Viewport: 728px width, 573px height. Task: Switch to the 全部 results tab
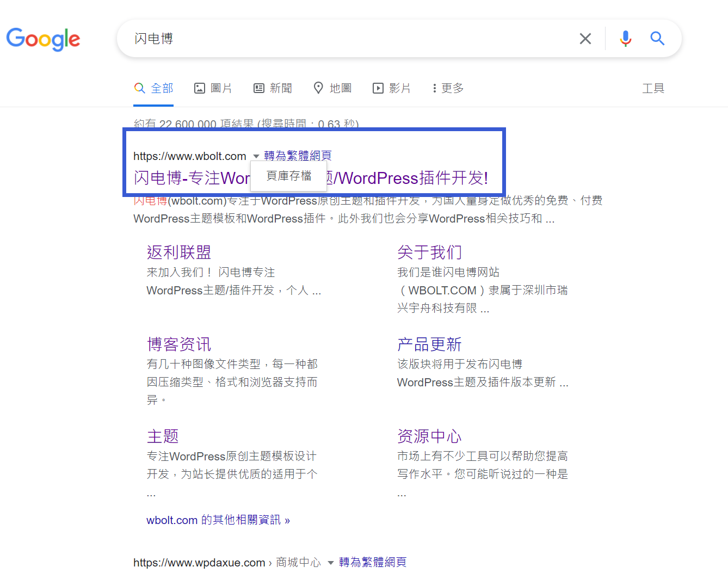coord(153,88)
